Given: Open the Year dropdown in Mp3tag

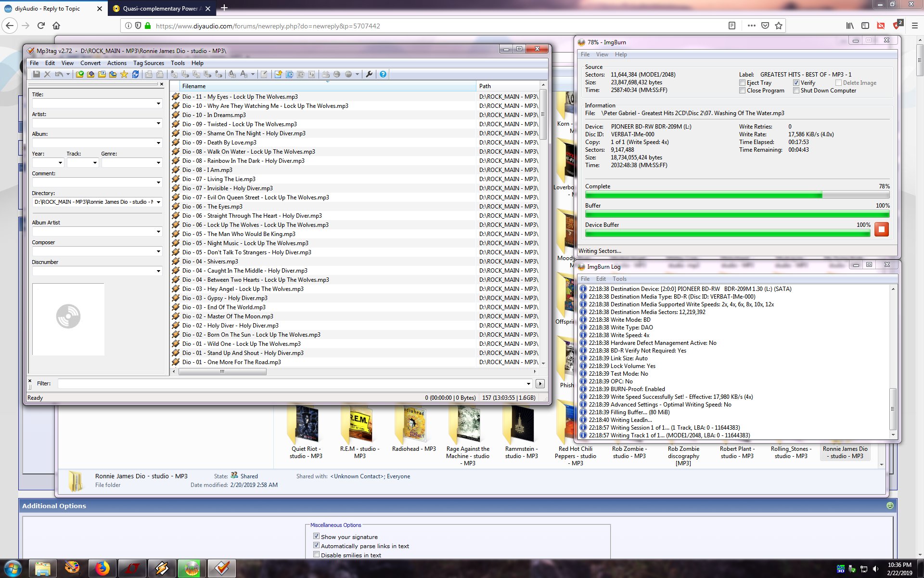Looking at the screenshot, I should (x=60, y=163).
